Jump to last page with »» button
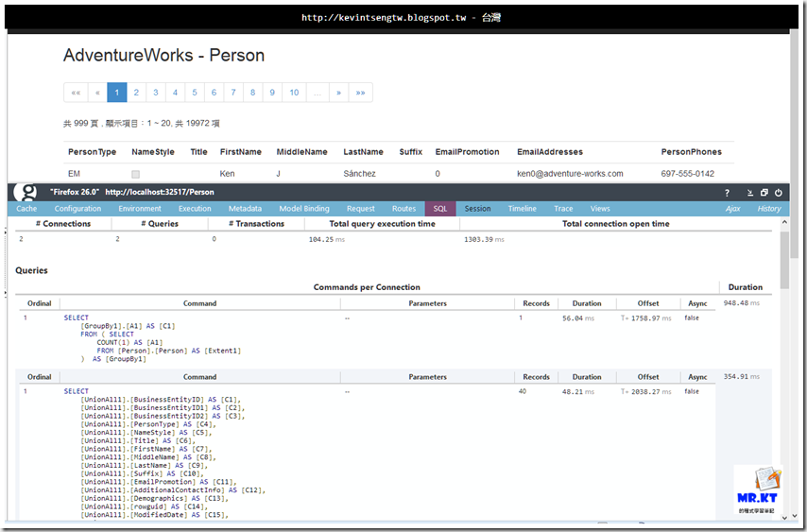 pyautogui.click(x=360, y=93)
